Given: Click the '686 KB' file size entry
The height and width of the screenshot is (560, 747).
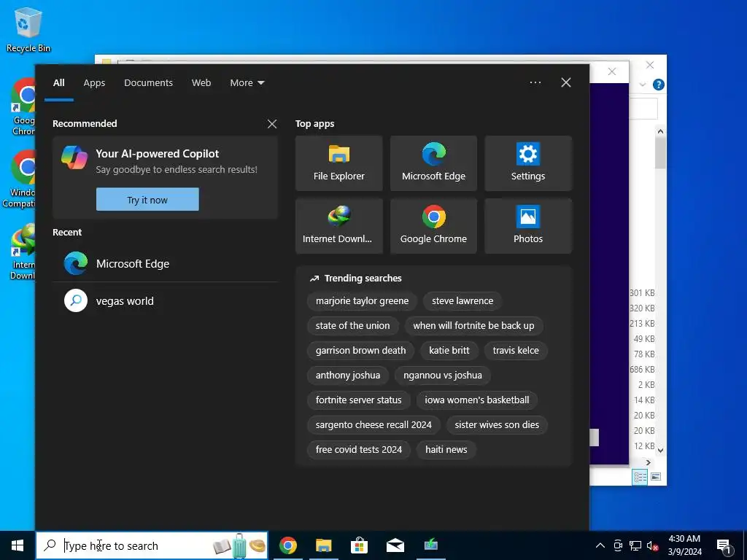Looking at the screenshot, I should pos(642,370).
